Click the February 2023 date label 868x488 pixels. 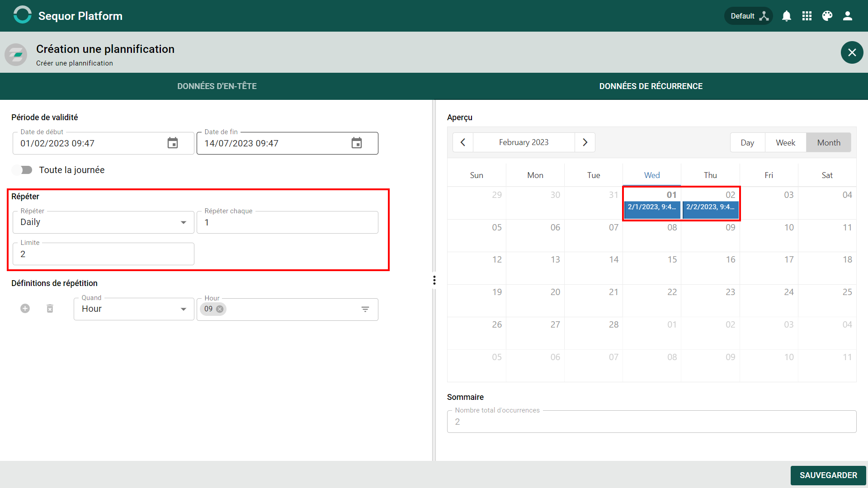tap(524, 142)
